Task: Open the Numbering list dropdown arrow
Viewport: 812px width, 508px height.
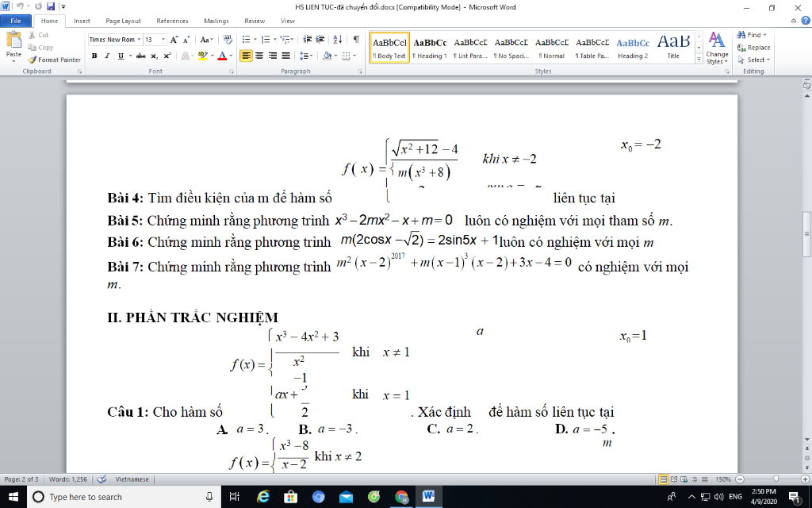Action: (274, 40)
